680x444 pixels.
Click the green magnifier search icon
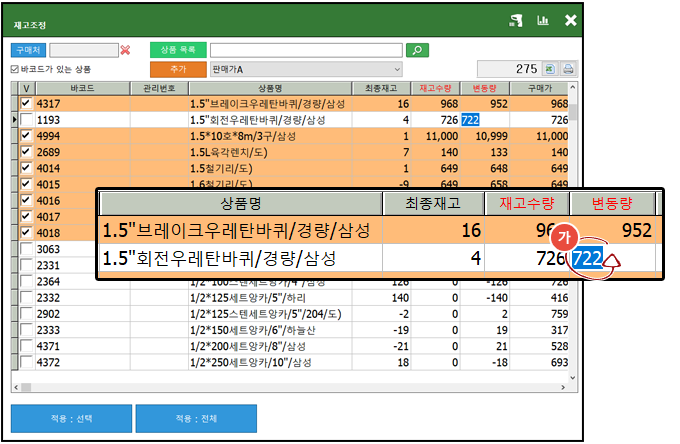(417, 50)
